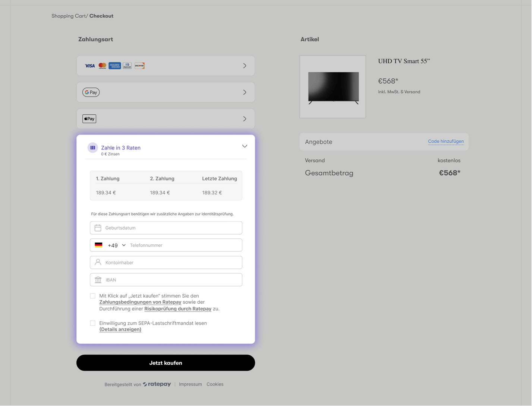Click the bank icon in IBAN field
The image size is (532, 406).
tap(98, 280)
